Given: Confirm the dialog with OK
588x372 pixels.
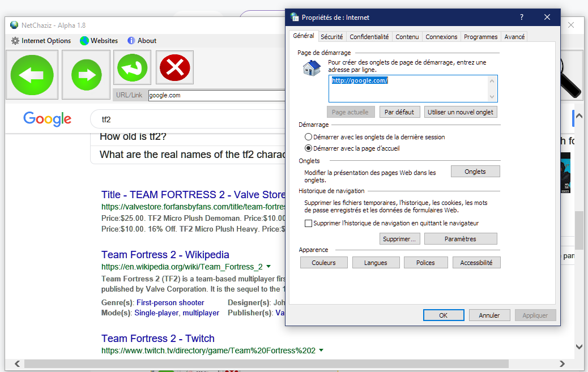Looking at the screenshot, I should 444,315.
